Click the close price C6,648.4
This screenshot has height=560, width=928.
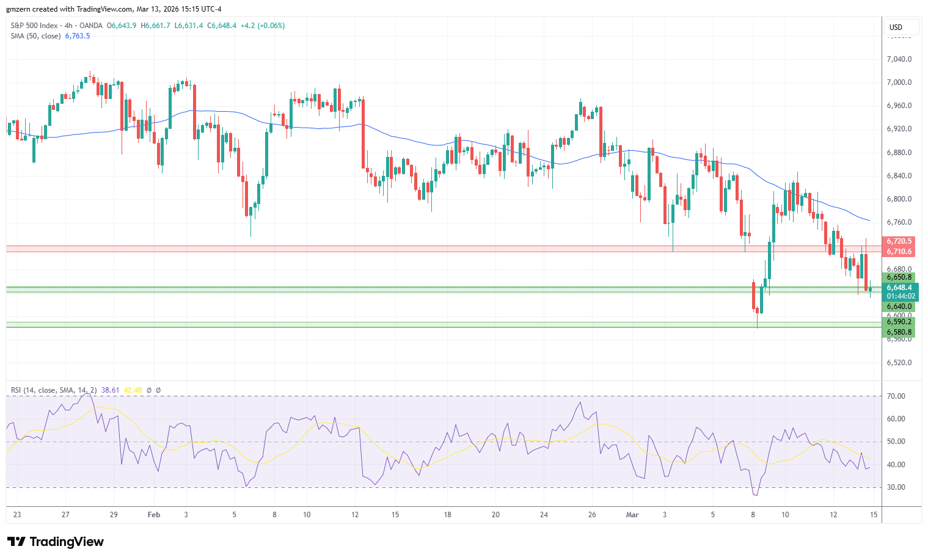click(222, 26)
